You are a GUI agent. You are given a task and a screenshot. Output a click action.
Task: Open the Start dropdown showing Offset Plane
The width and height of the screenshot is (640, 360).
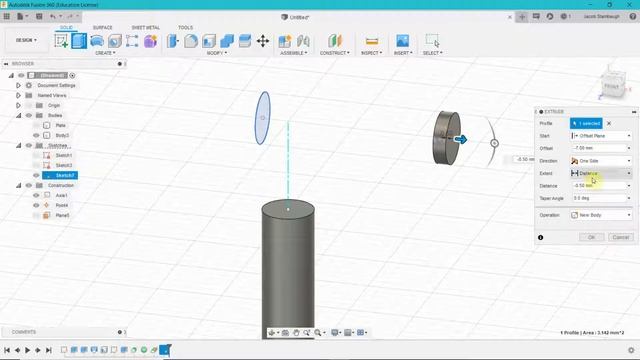click(601, 136)
